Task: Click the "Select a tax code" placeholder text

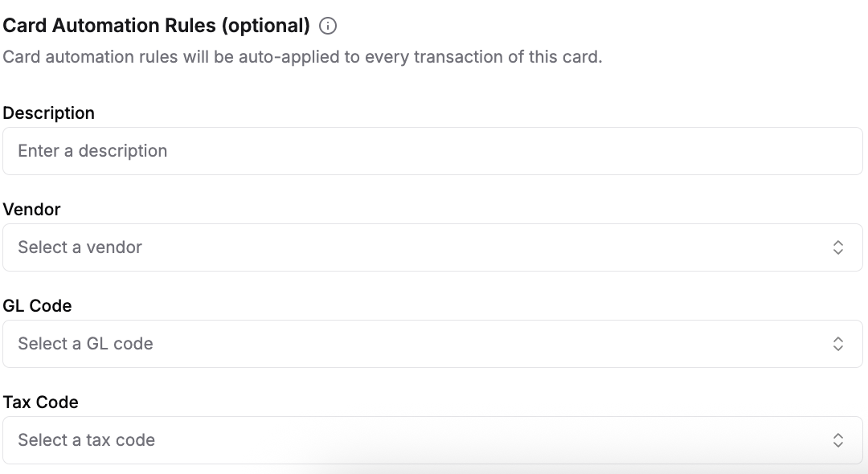Action: pyautogui.click(x=87, y=440)
